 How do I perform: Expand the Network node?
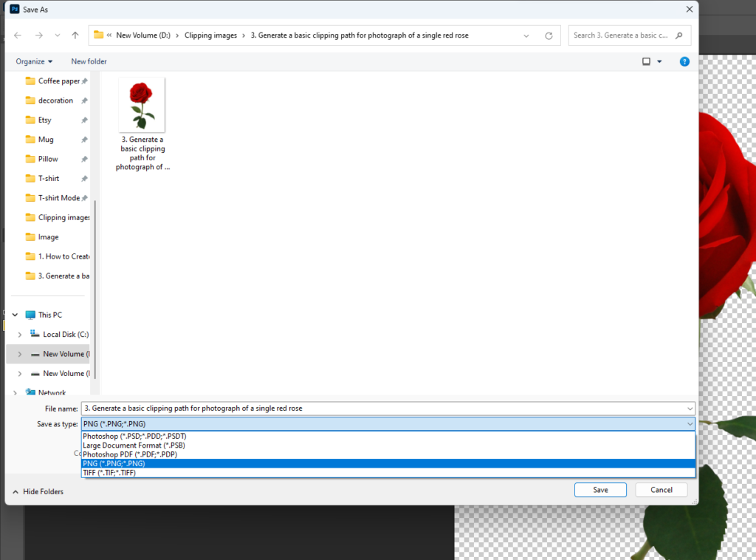15,393
